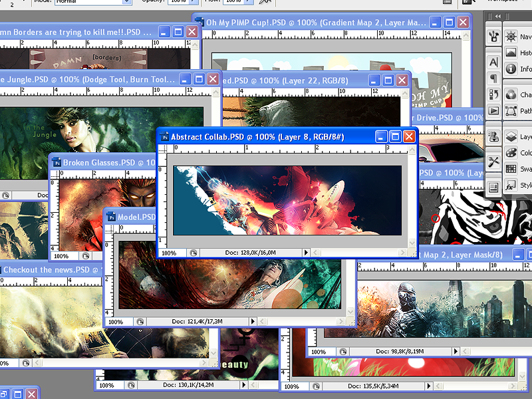Screen dimensions: 532x399
Task: Click scroll-right arrow in Model.PSD window
Action: tap(342, 321)
